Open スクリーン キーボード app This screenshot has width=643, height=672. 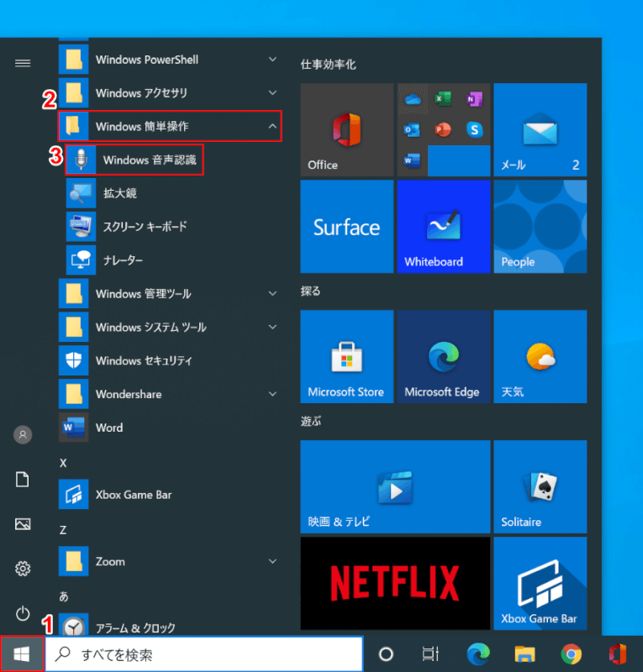pos(171,227)
